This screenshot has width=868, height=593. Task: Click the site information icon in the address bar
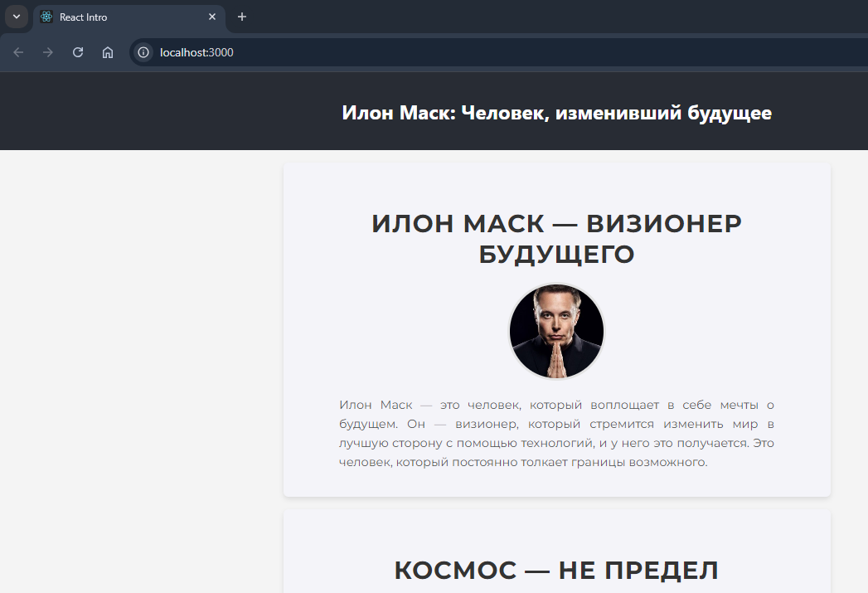click(143, 51)
